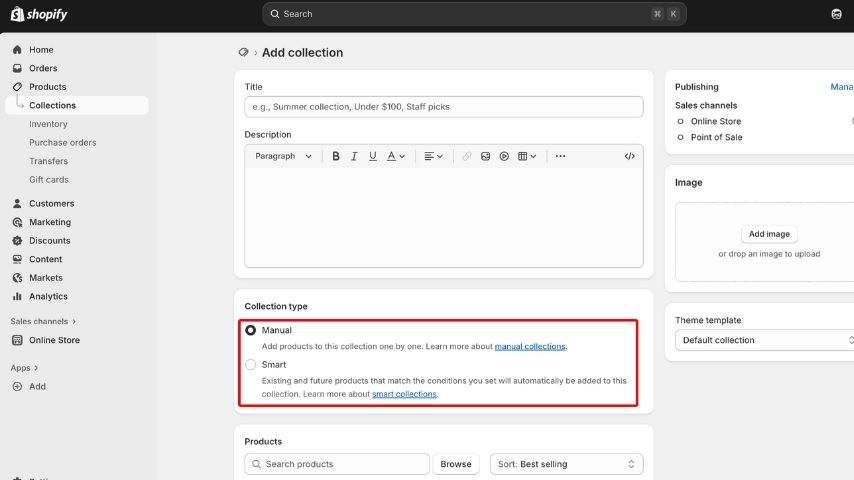Insert image into description
Viewport: 854px width, 480px height.
click(x=485, y=156)
